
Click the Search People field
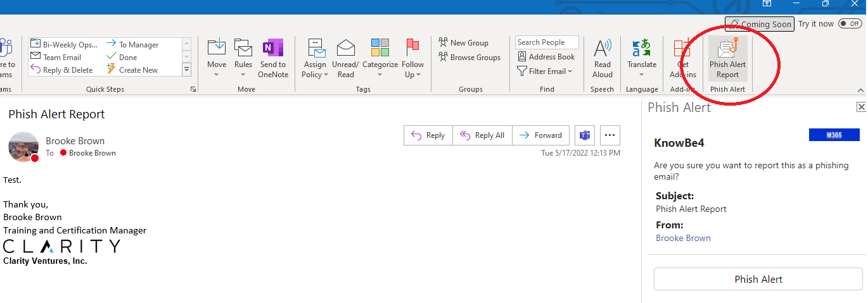pyautogui.click(x=547, y=42)
